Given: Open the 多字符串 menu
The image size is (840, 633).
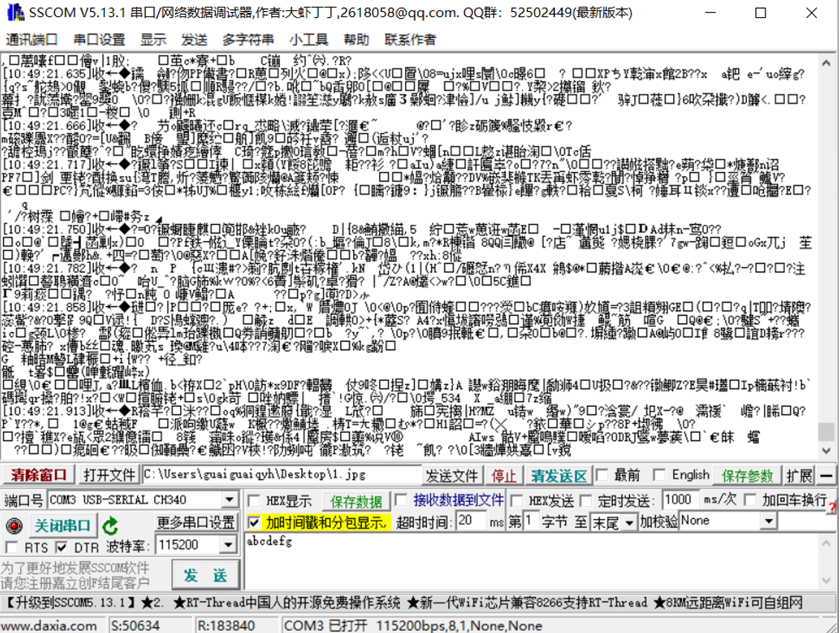Looking at the screenshot, I should [x=248, y=39].
